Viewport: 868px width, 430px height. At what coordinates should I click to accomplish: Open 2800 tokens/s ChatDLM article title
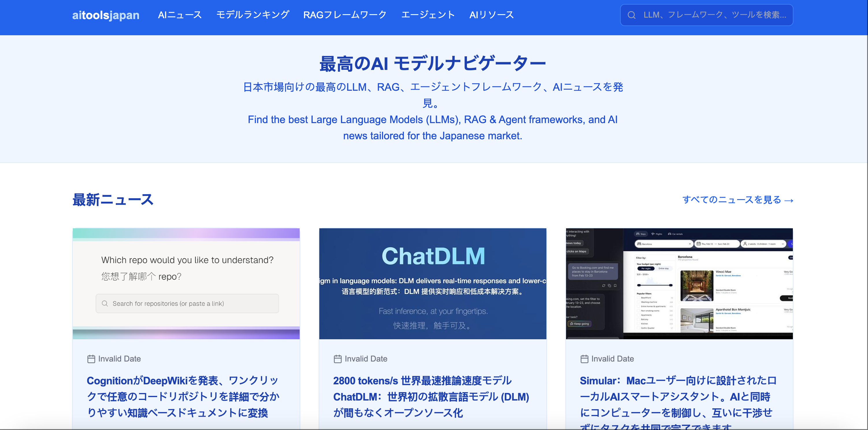[431, 397]
